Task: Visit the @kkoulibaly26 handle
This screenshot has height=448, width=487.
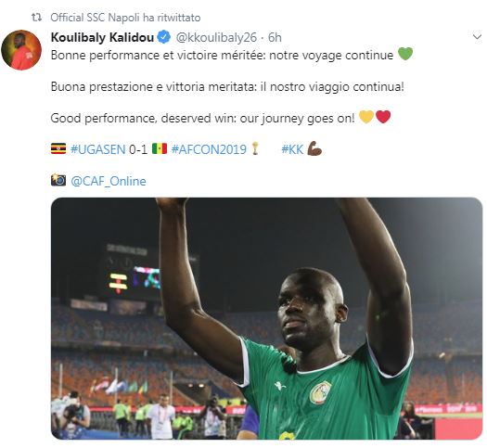Action: (216, 38)
